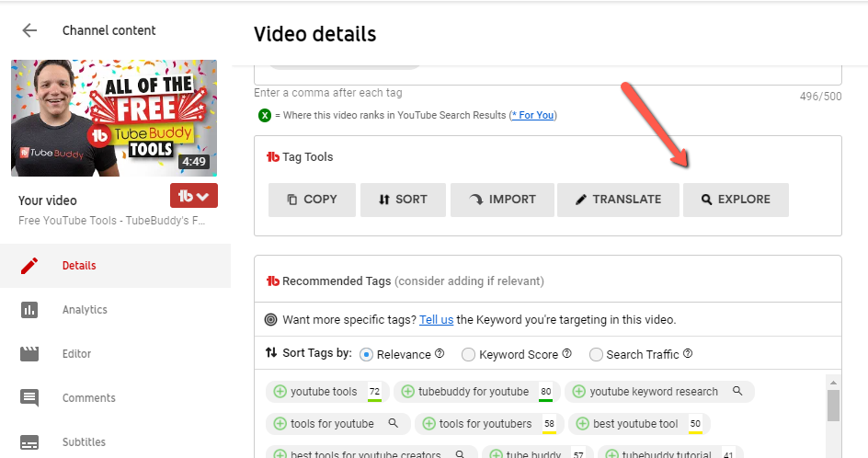The height and width of the screenshot is (458, 868).
Task: Select the Search Traffic radio button
Action: (596, 354)
